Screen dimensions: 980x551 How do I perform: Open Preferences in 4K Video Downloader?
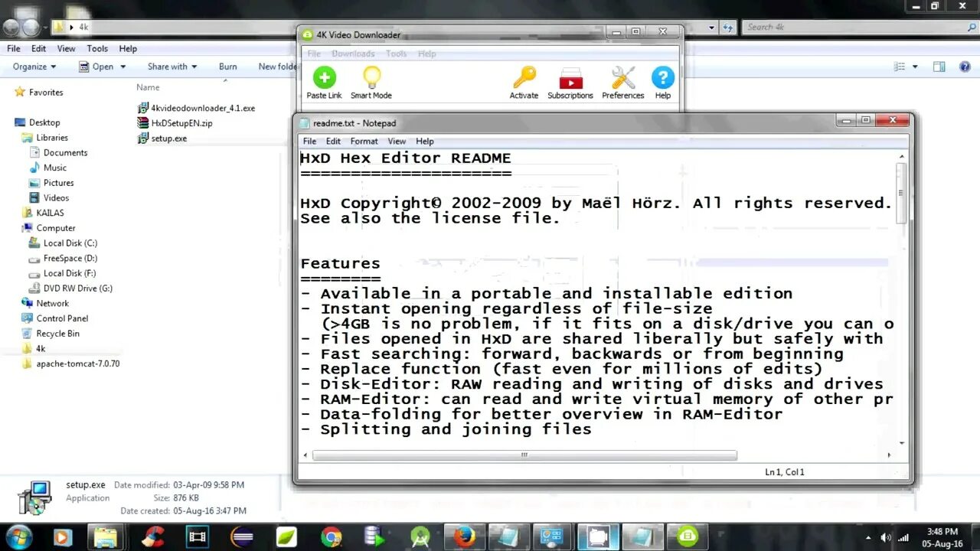pyautogui.click(x=623, y=83)
